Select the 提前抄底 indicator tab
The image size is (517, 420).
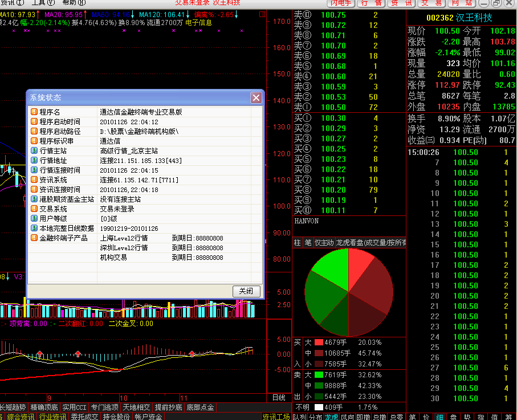[x=168, y=407]
